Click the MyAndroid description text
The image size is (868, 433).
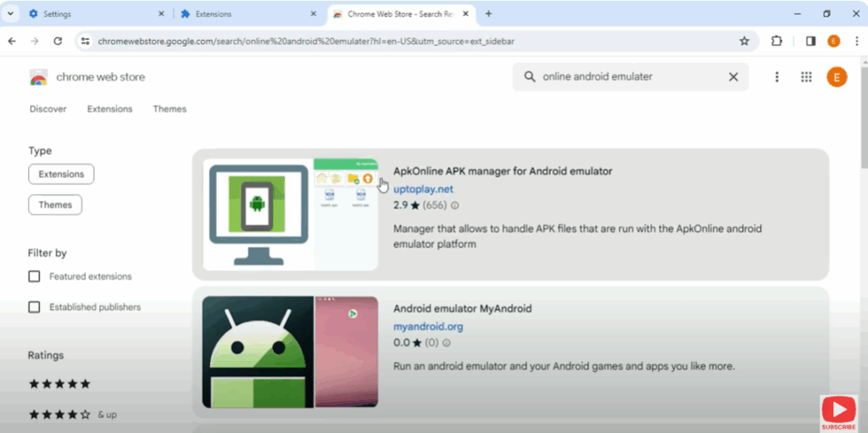point(564,367)
